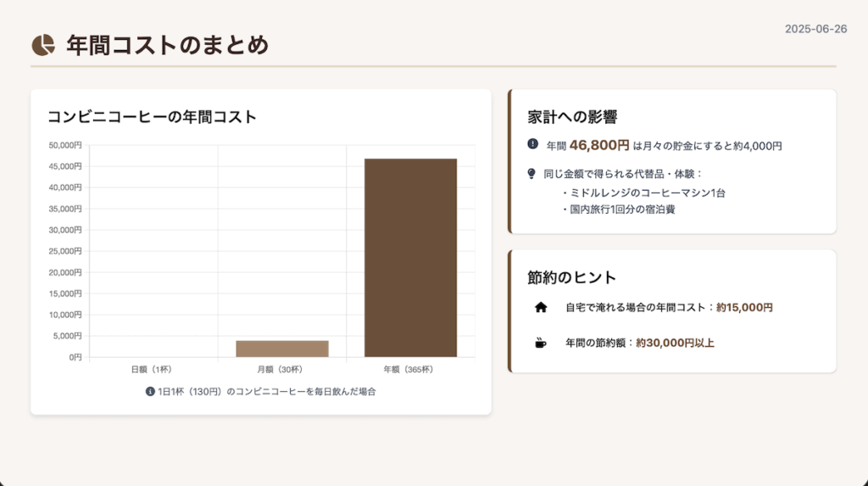This screenshot has height=486, width=868.
Task: Click the house icon beside 自宅で淹れる場合
Action: 541,308
